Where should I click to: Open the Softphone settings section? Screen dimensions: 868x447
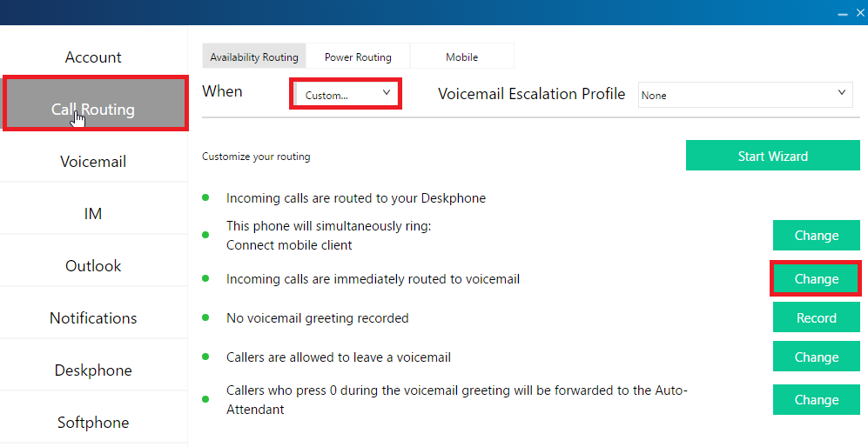coord(93,423)
